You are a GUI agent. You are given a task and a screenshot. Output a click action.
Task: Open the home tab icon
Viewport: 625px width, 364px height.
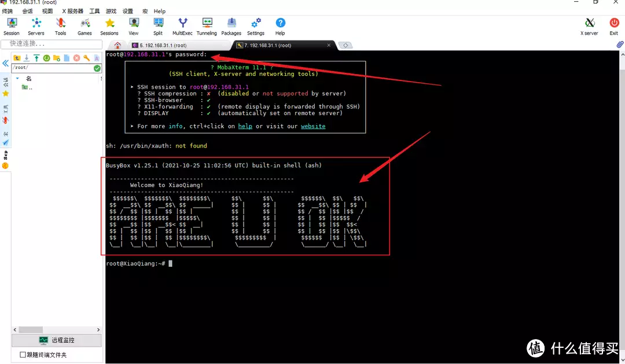(x=117, y=45)
